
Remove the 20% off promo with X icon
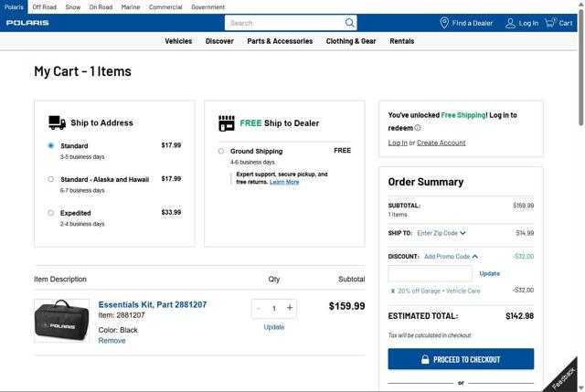tap(392, 291)
